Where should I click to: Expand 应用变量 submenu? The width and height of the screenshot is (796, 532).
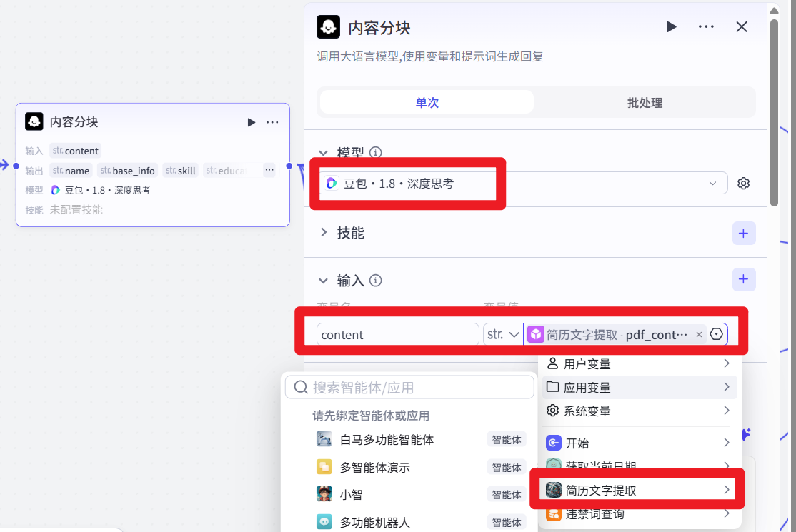pos(639,388)
